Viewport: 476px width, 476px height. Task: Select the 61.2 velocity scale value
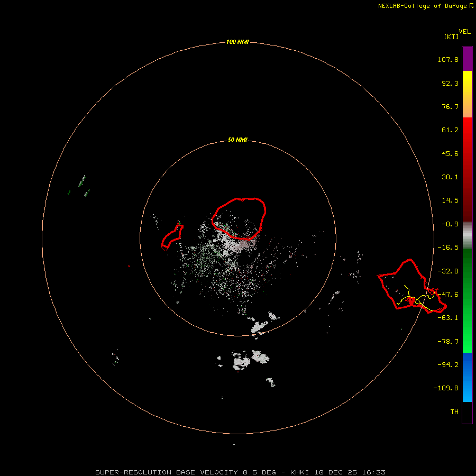(x=450, y=130)
